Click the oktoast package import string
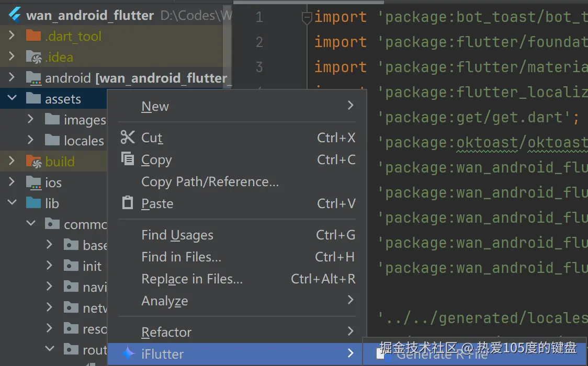The image size is (588, 366). click(483, 143)
